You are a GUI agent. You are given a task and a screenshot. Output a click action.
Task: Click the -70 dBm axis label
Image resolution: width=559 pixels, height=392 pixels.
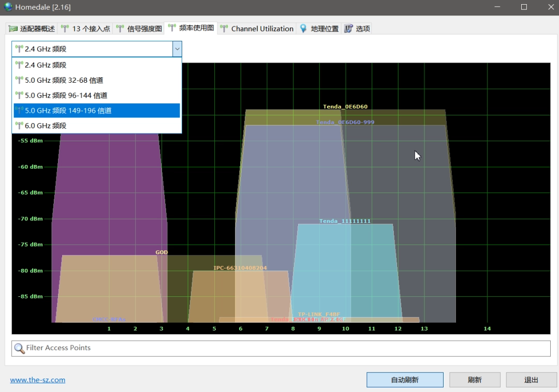coord(31,219)
